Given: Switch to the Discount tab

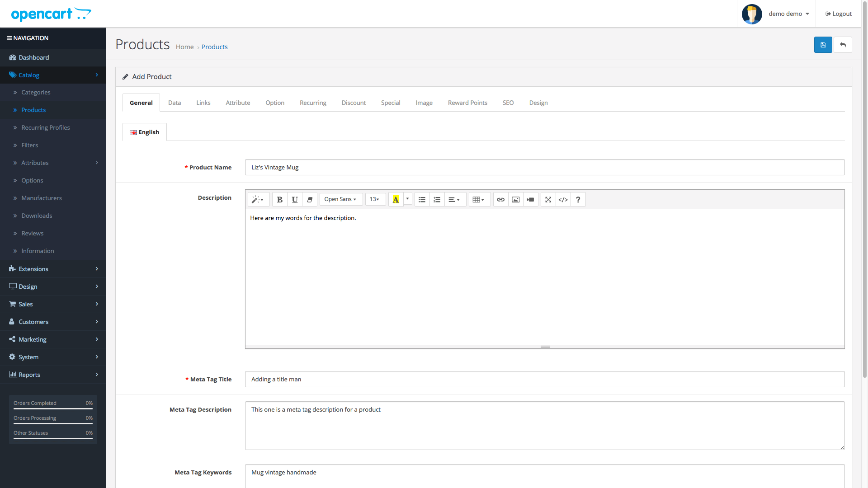Looking at the screenshot, I should (x=354, y=103).
